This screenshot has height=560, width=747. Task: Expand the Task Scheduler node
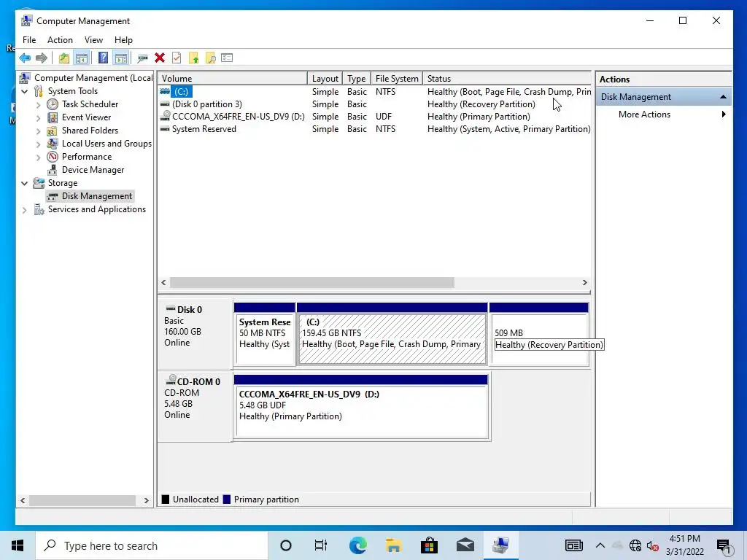pos(38,104)
